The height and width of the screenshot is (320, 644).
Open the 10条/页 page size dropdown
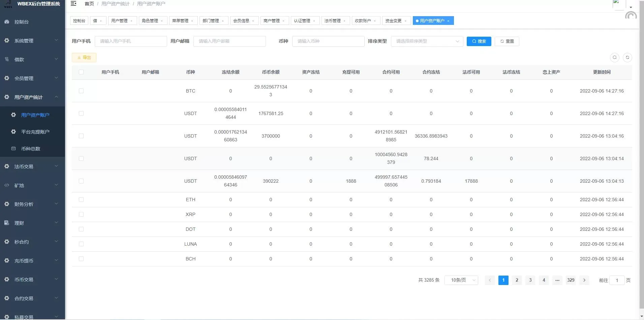461,280
